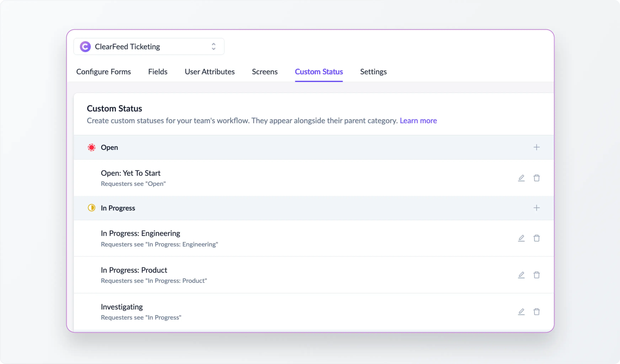This screenshot has width=620, height=364.
Task: Add a custom status under In Progress
Action: pos(537,208)
